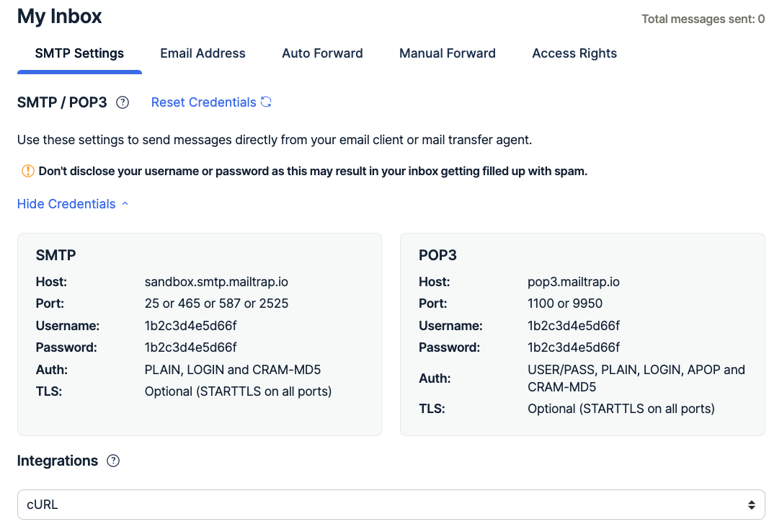
Task: Switch to the Email Address tab
Action: pyautogui.click(x=203, y=53)
